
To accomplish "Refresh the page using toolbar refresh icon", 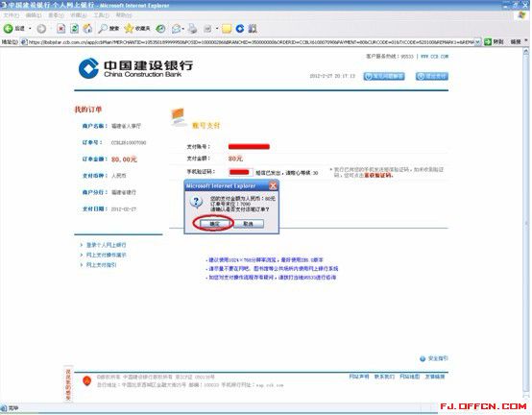I will pos(74,29).
